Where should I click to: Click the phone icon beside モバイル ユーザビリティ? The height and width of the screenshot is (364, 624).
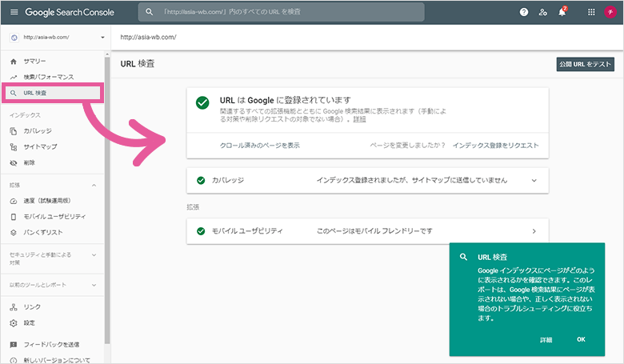pyautogui.click(x=14, y=217)
